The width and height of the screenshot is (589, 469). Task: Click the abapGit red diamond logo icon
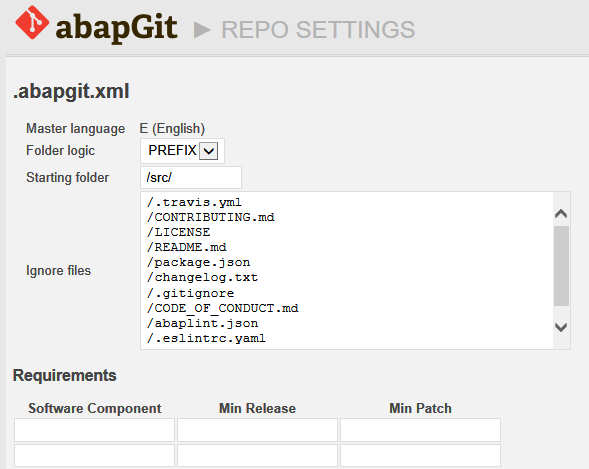pyautogui.click(x=32, y=23)
